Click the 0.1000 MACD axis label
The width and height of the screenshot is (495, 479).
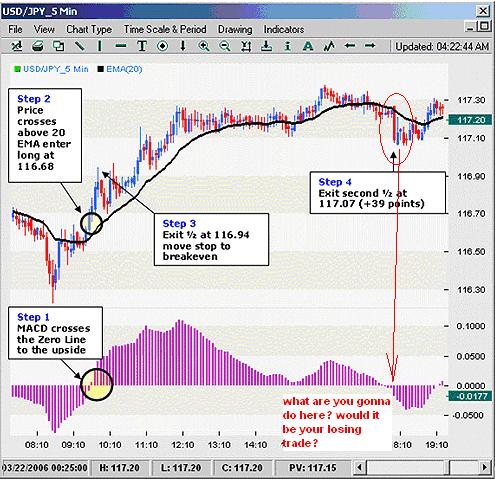tap(471, 326)
